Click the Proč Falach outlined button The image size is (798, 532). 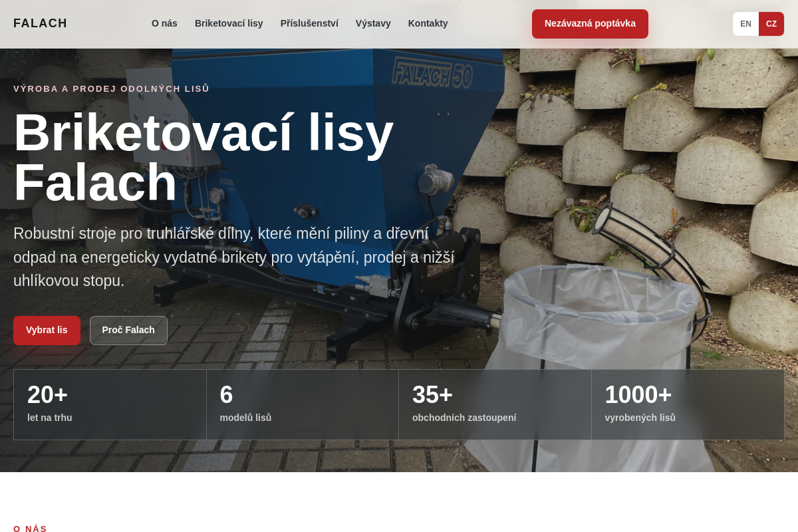click(128, 331)
